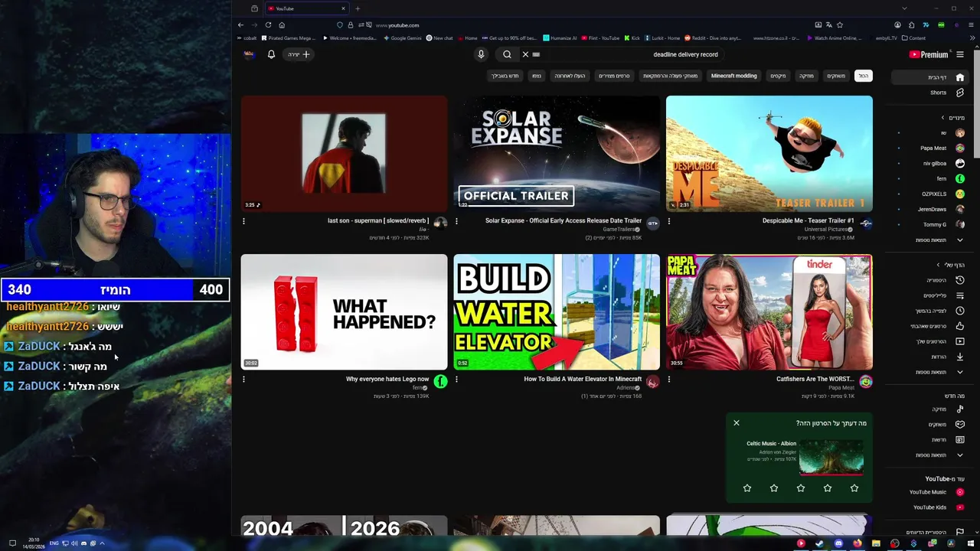The image size is (980, 551).
Task: Click the YouTube Premium logo
Action: [x=928, y=54]
